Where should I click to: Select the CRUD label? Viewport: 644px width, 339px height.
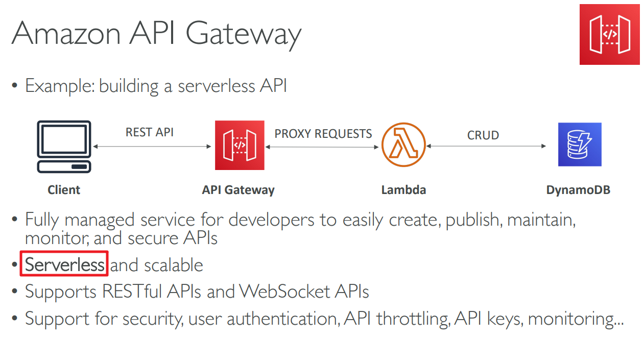pyautogui.click(x=483, y=135)
